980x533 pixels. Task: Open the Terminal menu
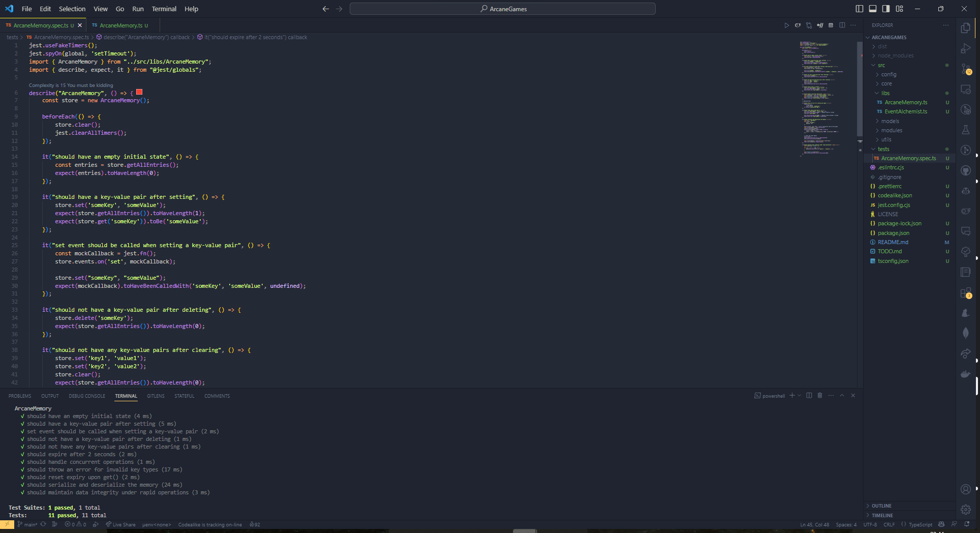pyautogui.click(x=164, y=9)
